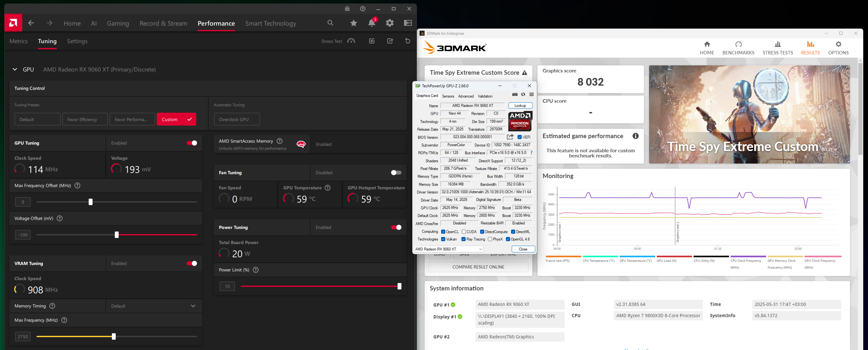Take GPU-Z screenshot with camera icon
The image size is (868, 350).
tap(515, 95)
